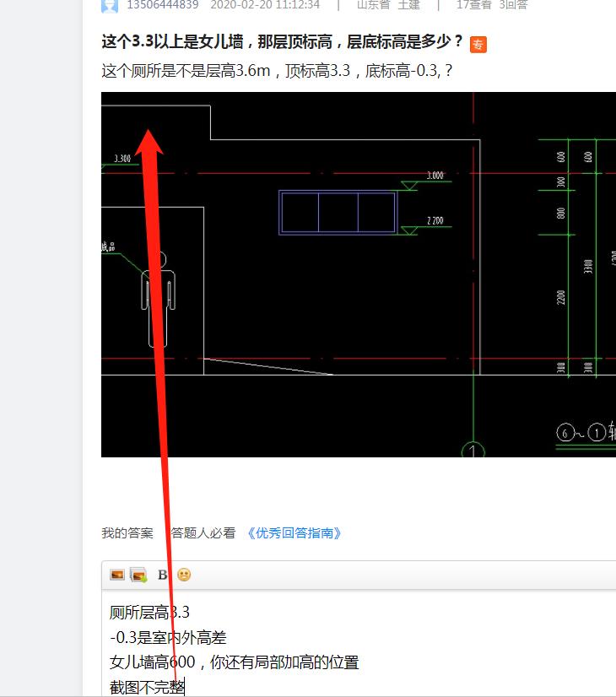
Task: Click the 3回答 answer count text
Action: (x=513, y=5)
